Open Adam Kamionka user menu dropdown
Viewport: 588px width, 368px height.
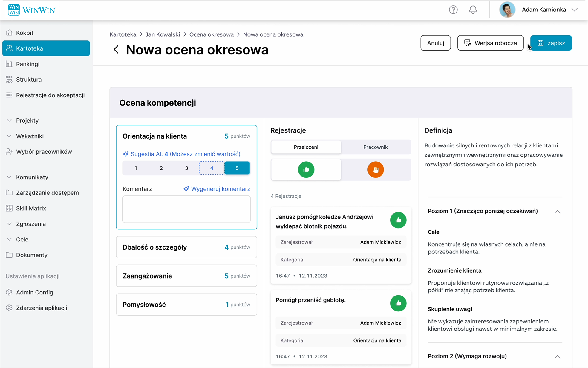[x=574, y=10]
